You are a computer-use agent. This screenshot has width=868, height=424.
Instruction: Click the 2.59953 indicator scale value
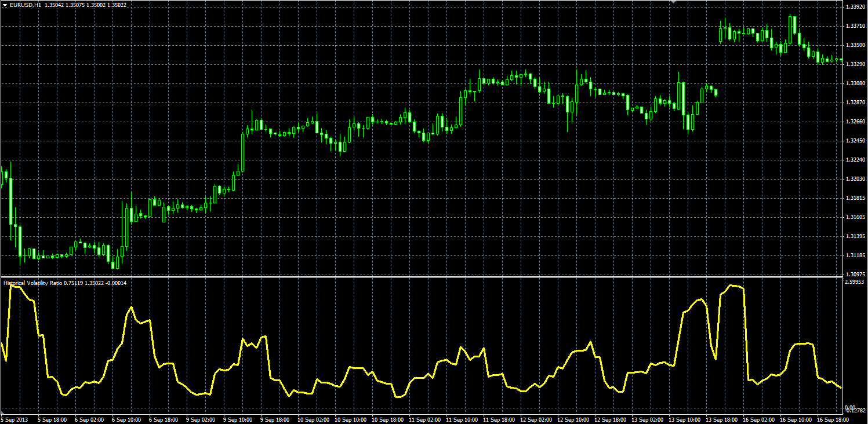(x=855, y=283)
